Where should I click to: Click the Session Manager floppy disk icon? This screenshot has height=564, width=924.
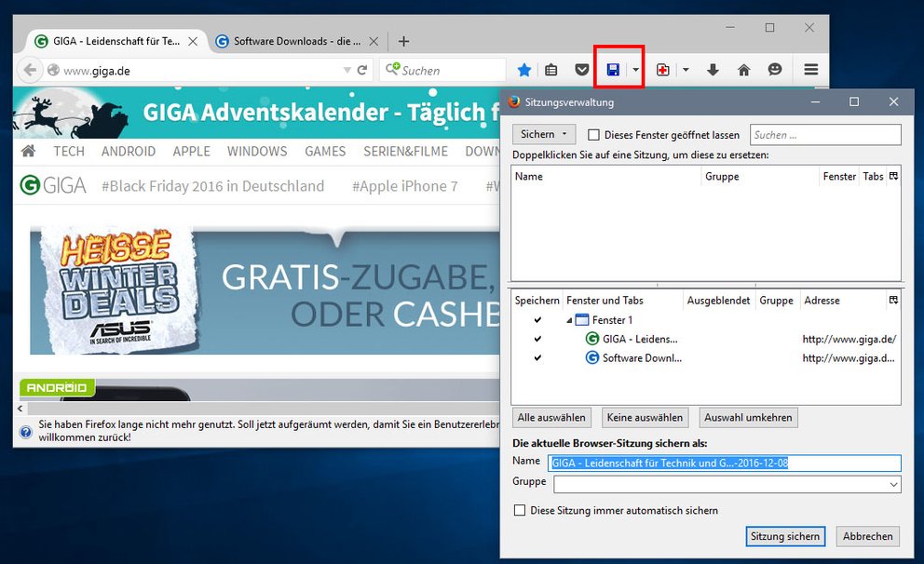[613, 70]
